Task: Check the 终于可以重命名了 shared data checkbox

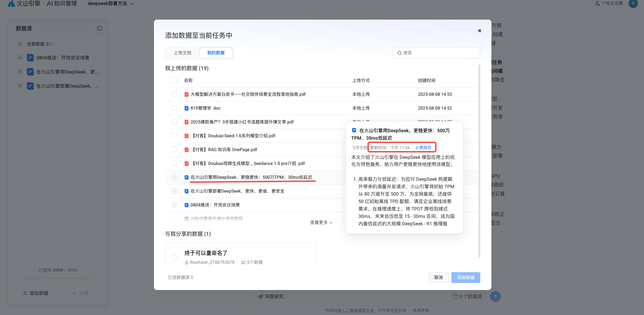Action: click(175, 257)
